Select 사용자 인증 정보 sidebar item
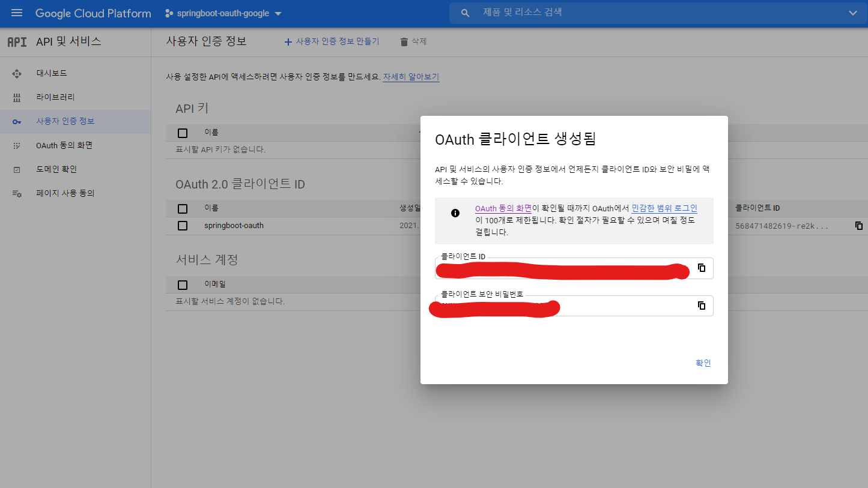868x488 pixels. coord(76,121)
